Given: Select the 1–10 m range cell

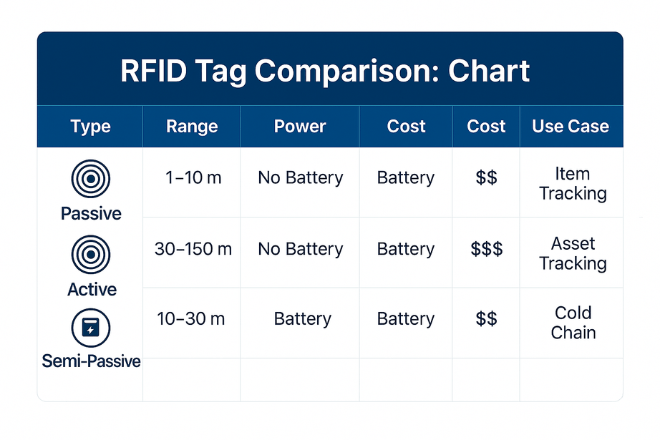Looking at the screenshot, I should [194, 178].
